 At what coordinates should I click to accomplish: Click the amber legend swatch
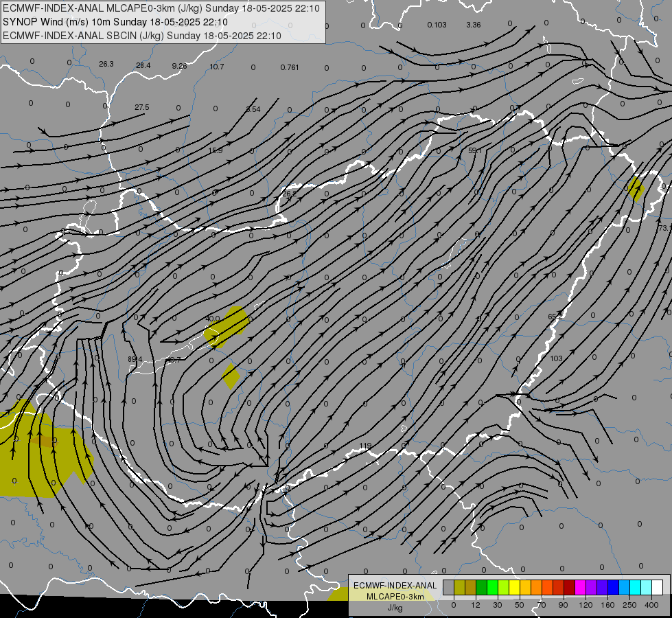click(x=525, y=588)
